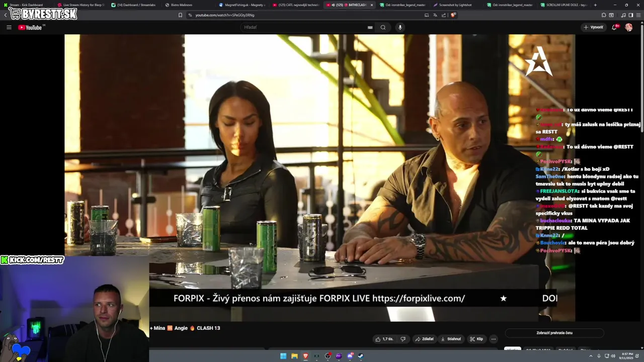Open File Explorer from the taskbar
Viewport: 644px width, 362px height.
294,356
